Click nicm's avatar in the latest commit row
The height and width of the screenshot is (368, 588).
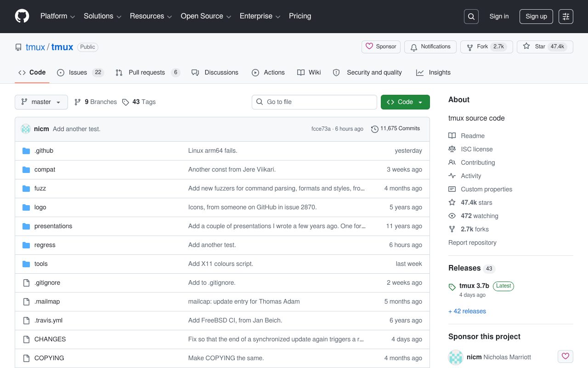[x=26, y=129]
